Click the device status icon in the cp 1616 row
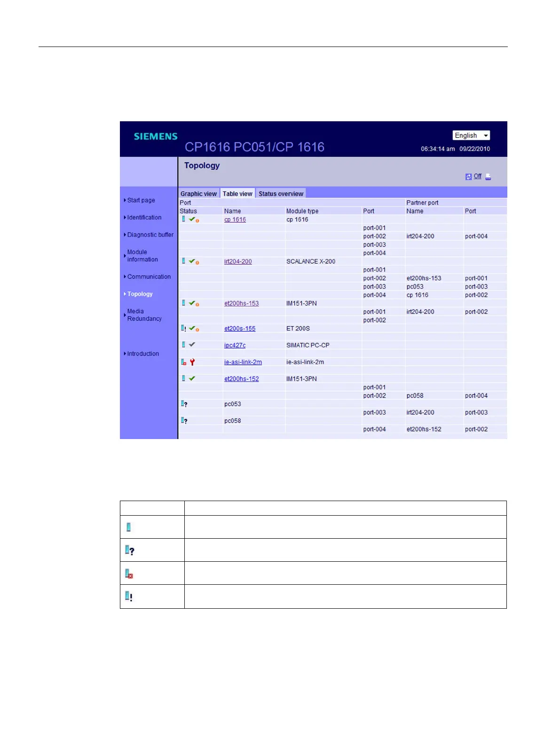 coord(183,219)
